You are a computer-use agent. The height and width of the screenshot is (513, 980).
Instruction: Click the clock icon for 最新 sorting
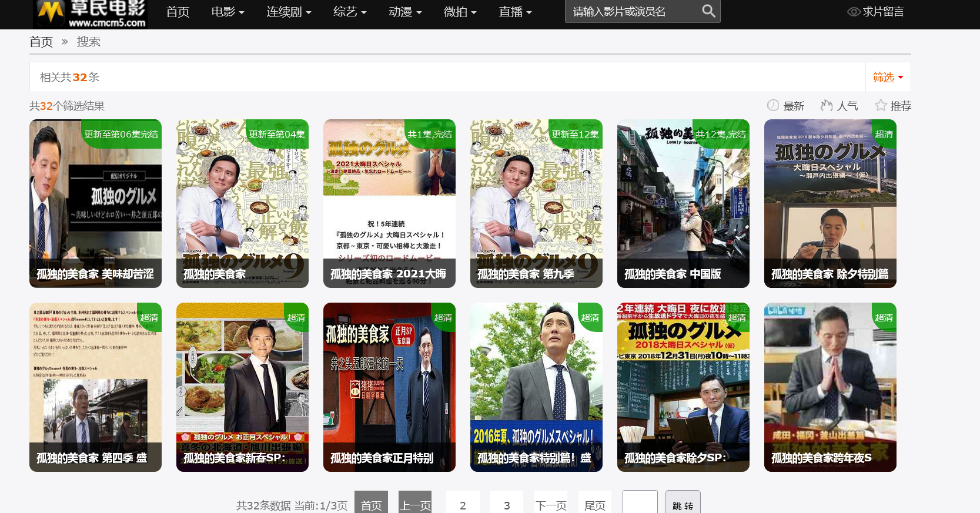coord(773,105)
